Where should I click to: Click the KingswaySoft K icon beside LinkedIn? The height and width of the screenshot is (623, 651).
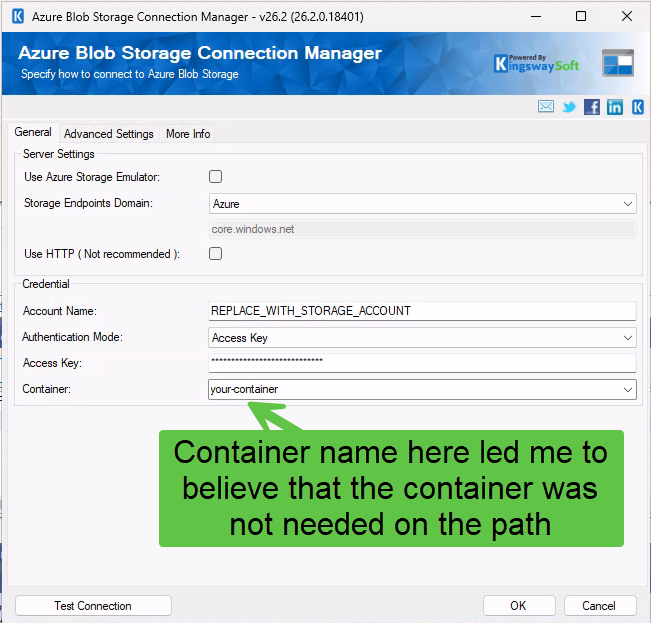tap(638, 107)
